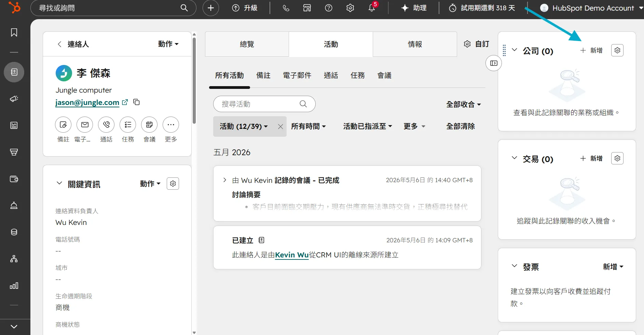Open the 助理 assistant button
Image resolution: width=644 pixels, height=335 pixels.
[414, 8]
